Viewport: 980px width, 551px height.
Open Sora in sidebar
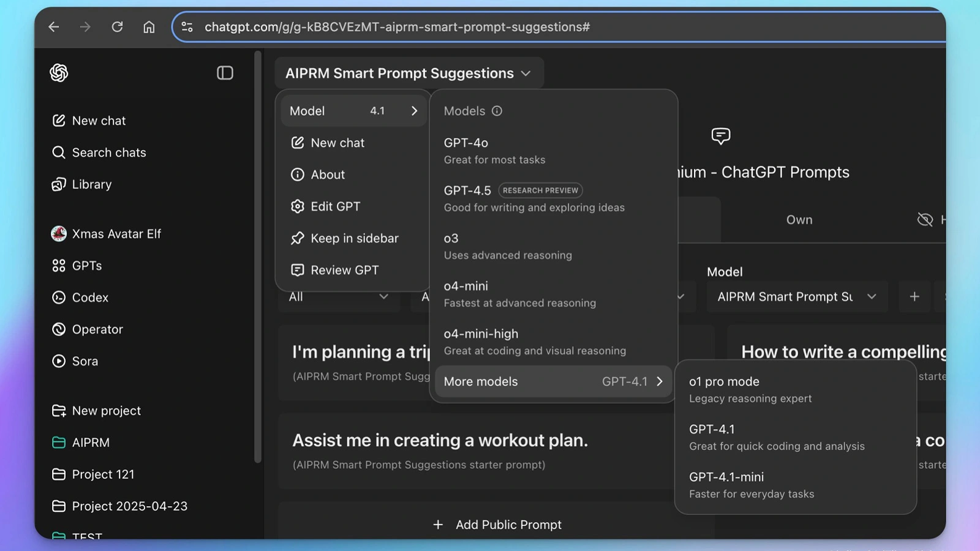[x=75, y=361]
